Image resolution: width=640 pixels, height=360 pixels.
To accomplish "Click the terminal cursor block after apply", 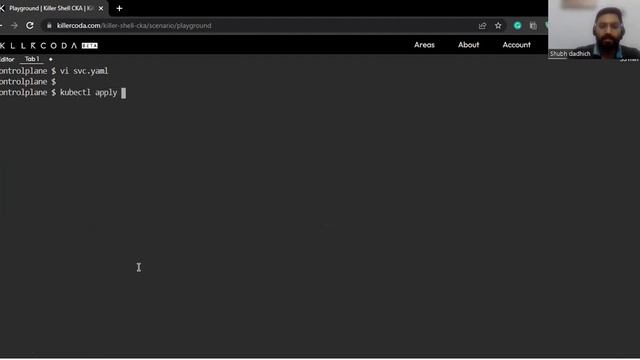I will pyautogui.click(x=124, y=93).
